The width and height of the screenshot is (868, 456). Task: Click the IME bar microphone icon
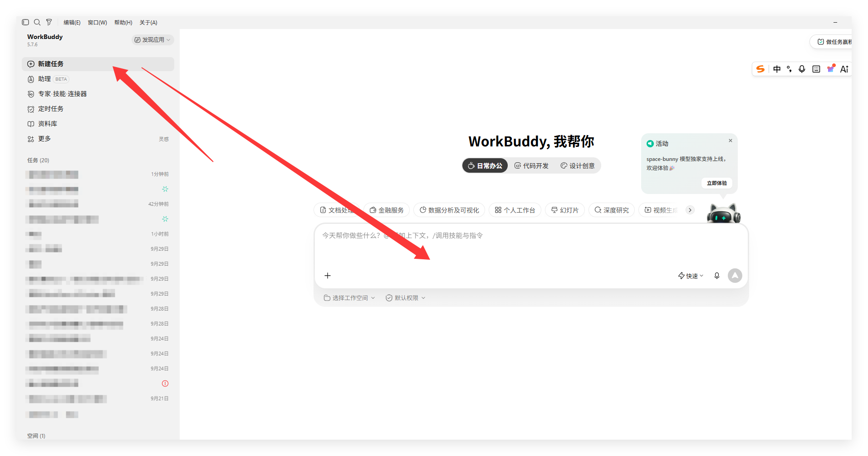point(802,69)
